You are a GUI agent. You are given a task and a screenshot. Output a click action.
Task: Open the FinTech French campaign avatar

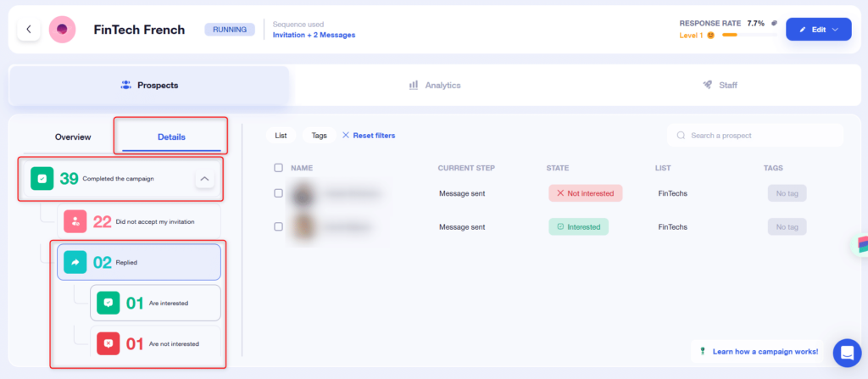pyautogui.click(x=63, y=30)
